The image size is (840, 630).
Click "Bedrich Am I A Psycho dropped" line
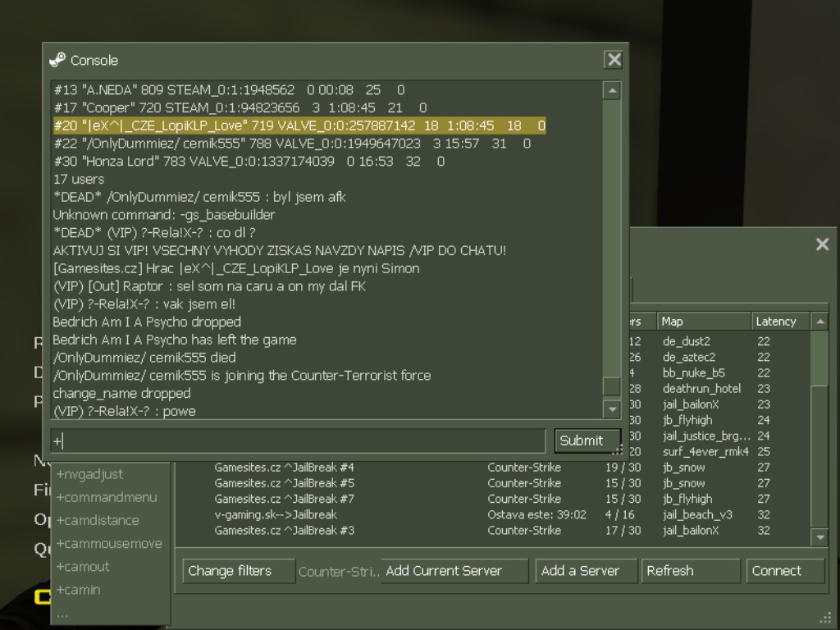[x=147, y=322]
